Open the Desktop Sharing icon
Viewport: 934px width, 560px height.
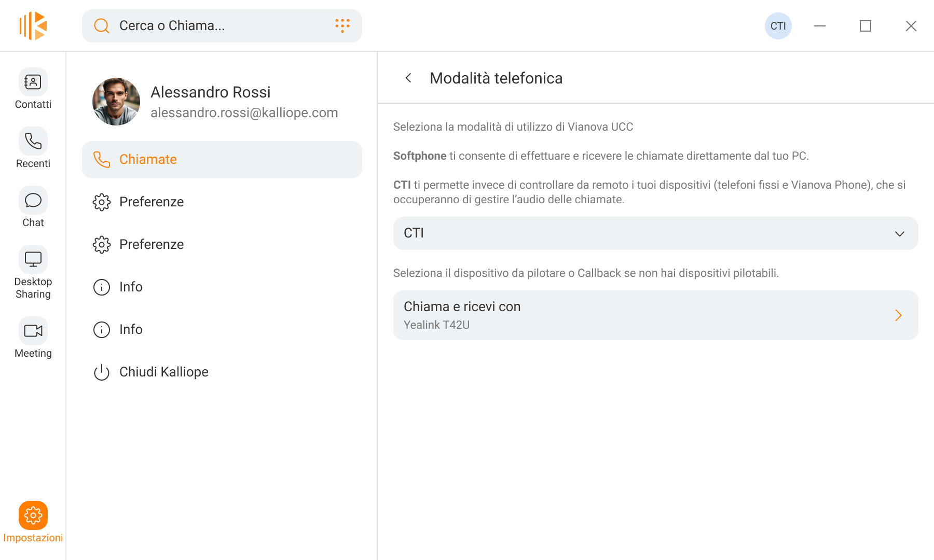[33, 259]
